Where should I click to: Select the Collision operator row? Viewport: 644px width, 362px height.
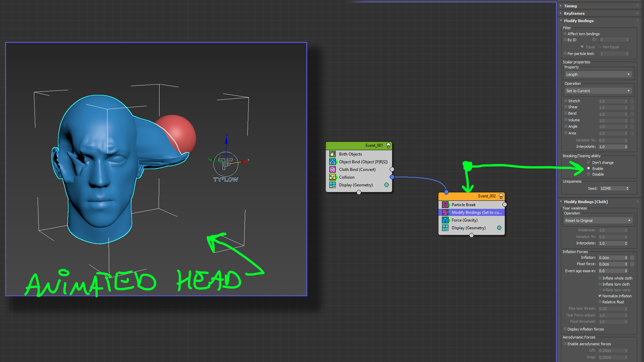click(x=359, y=177)
